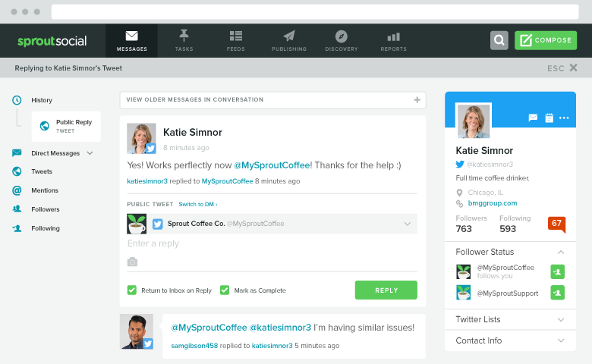Open the Discovery tab

click(x=342, y=41)
